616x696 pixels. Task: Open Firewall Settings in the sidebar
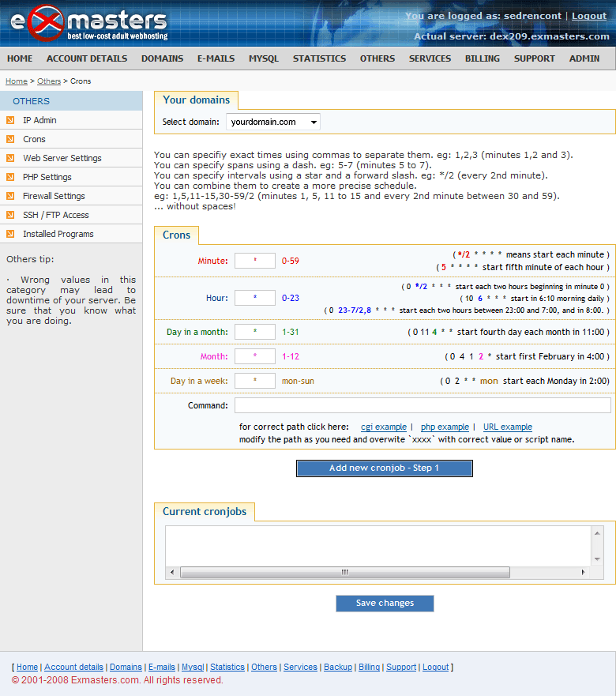(54, 196)
